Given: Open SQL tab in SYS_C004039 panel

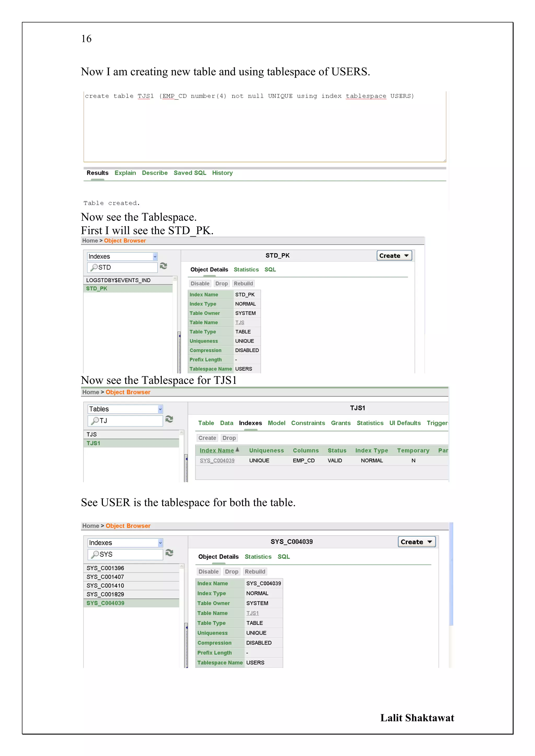Looking at the screenshot, I should click(x=284, y=556).
